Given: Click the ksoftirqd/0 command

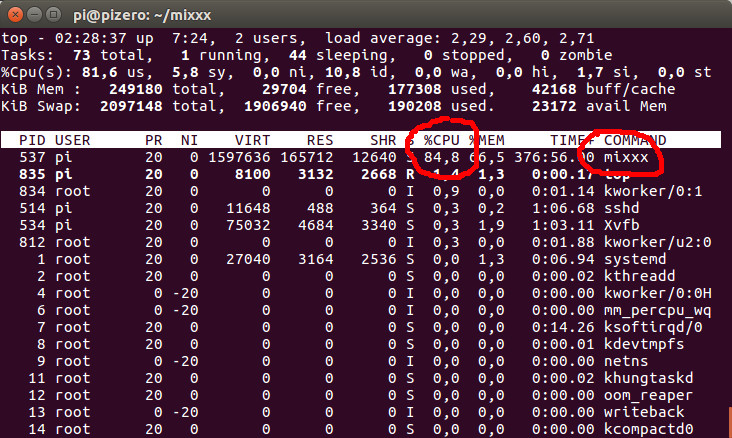Looking at the screenshot, I should click(653, 327).
